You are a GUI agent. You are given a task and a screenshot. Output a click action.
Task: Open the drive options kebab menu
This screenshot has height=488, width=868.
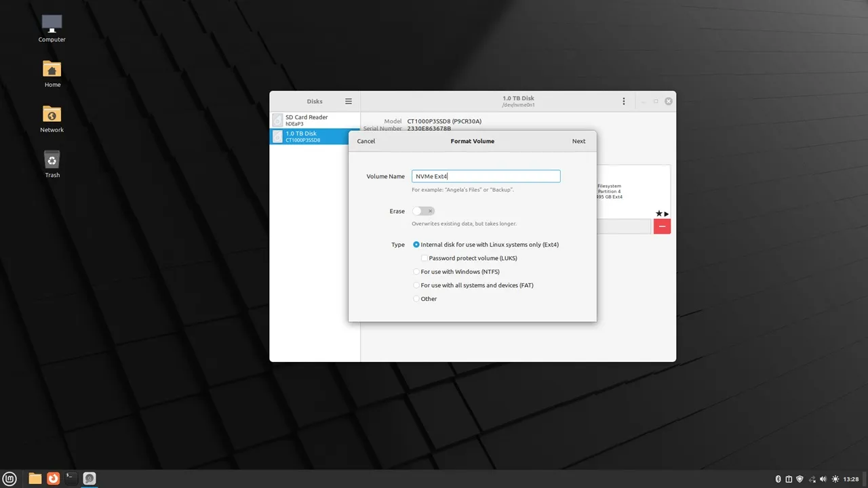(624, 102)
